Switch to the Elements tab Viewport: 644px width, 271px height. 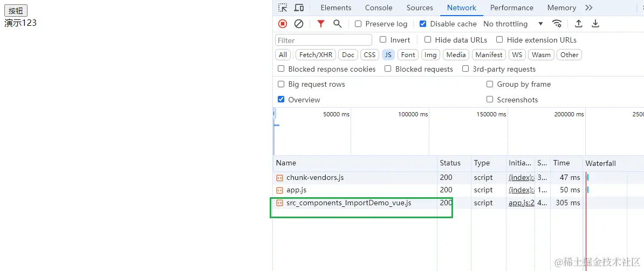(x=336, y=8)
